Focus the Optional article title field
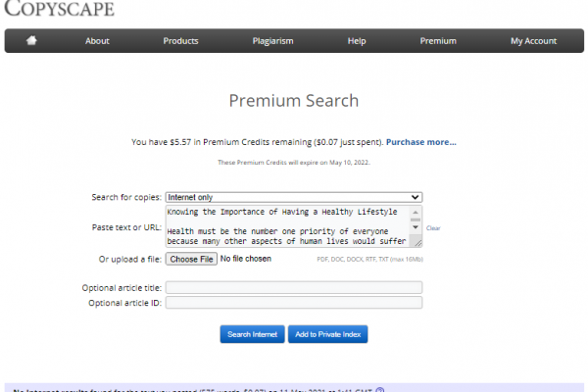 (x=294, y=288)
